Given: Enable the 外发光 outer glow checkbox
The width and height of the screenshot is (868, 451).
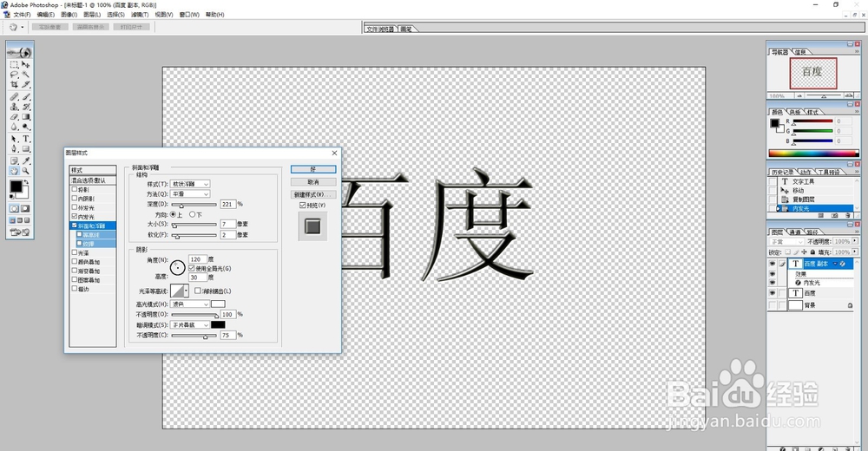Looking at the screenshot, I should [x=75, y=207].
